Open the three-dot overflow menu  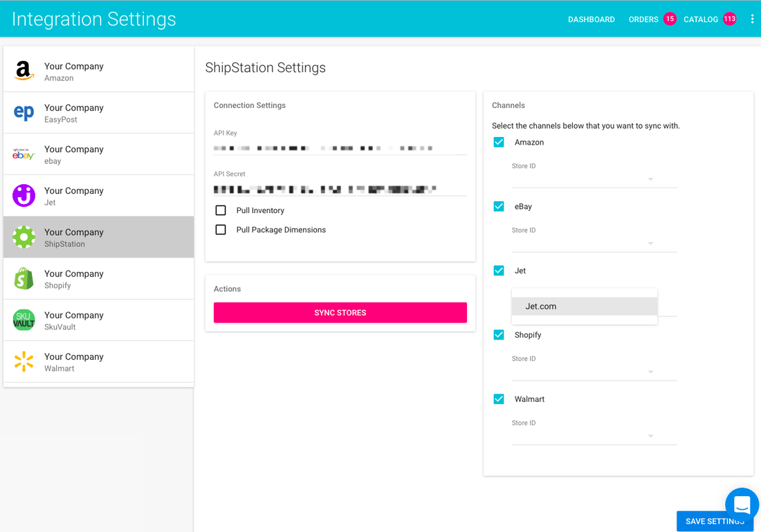[x=752, y=19]
